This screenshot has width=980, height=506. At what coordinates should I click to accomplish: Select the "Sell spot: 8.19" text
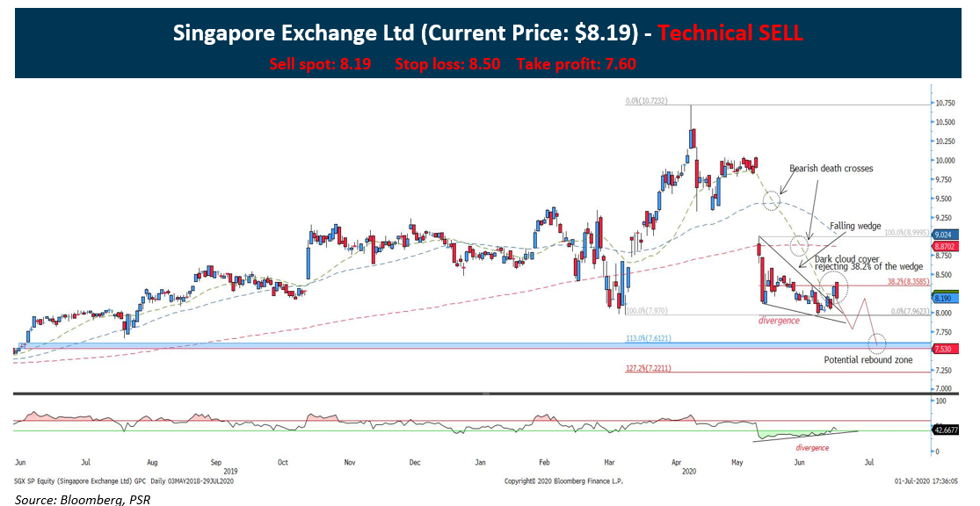320,64
